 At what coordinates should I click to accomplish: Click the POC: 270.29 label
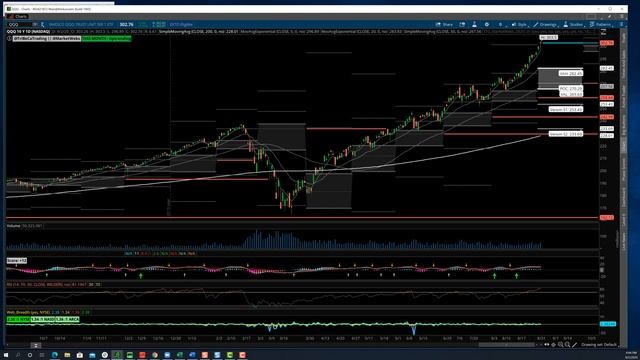[571, 89]
